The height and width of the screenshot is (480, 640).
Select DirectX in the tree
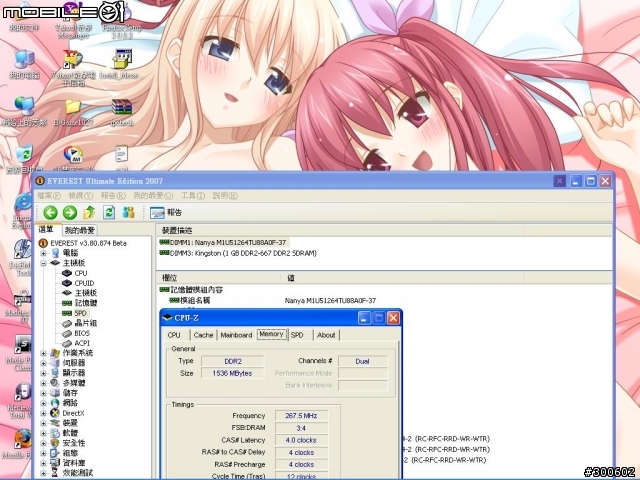tap(73, 413)
